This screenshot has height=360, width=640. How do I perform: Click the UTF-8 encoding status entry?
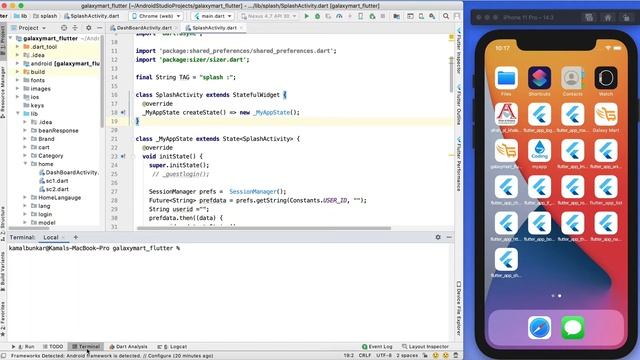384,356
